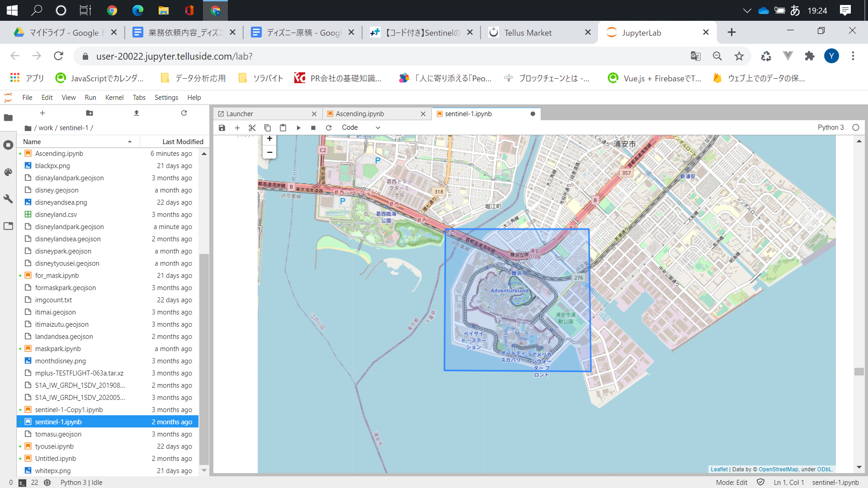
Task: Cut the selected cell with scissors icon
Action: tap(252, 128)
